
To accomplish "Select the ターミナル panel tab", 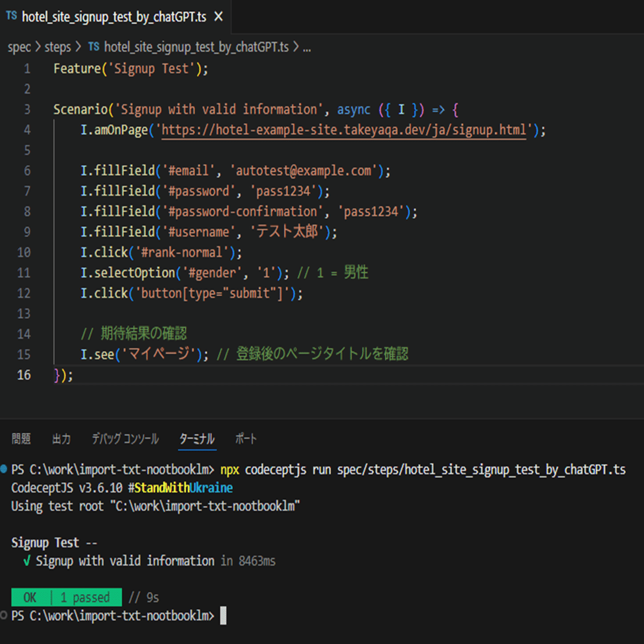I will pos(197,439).
